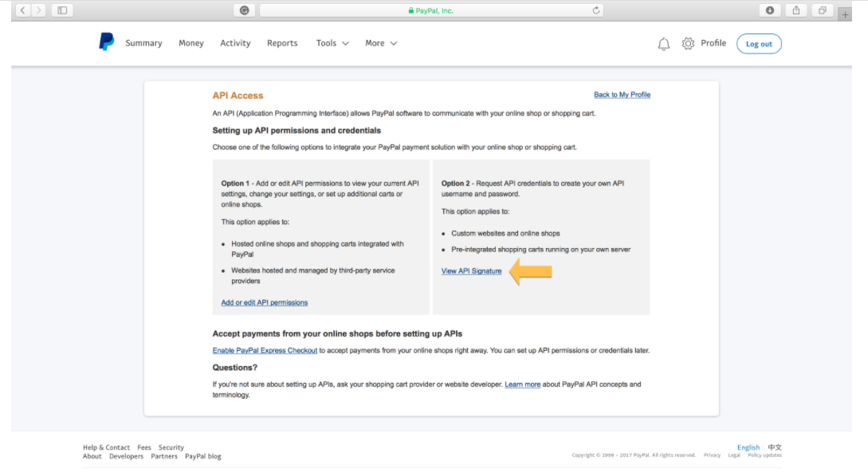Click the Questions? heading
The image size is (868, 473).
tap(234, 368)
